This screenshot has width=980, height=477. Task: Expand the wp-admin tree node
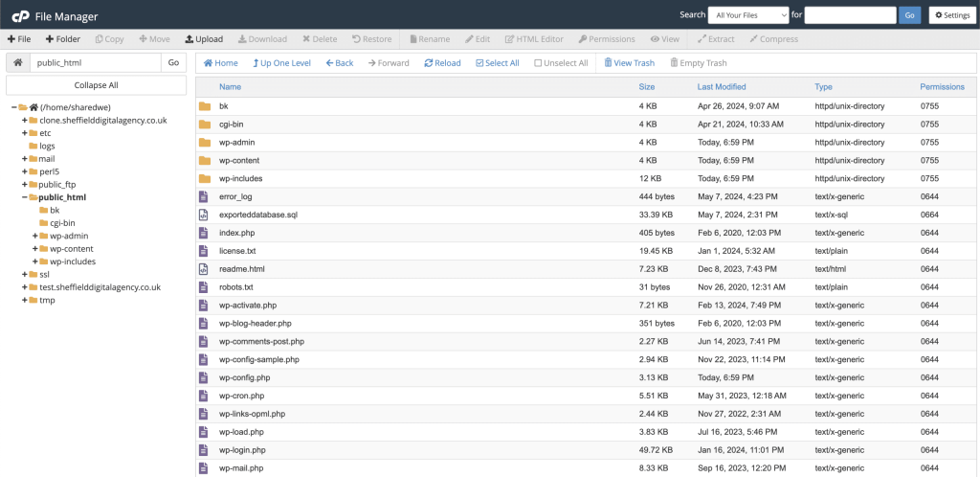point(35,236)
